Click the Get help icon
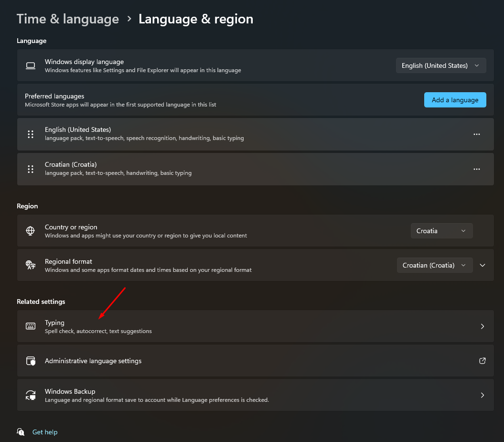504x442 pixels. click(21, 432)
